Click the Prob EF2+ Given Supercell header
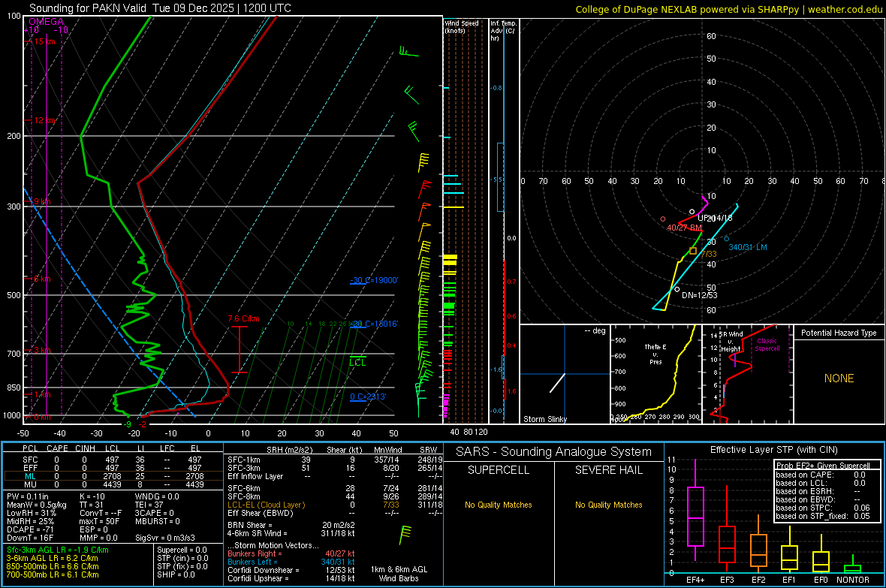This screenshot has height=588, width=886. click(x=823, y=466)
